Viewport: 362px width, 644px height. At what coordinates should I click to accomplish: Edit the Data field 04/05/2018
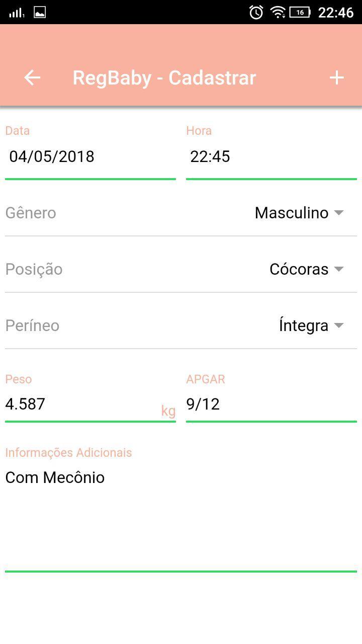90,156
